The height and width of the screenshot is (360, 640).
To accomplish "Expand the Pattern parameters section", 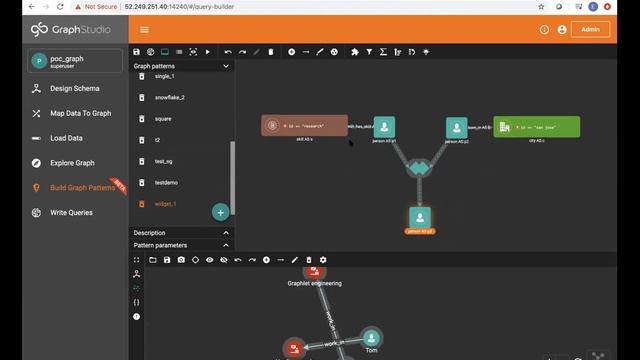I will 226,245.
